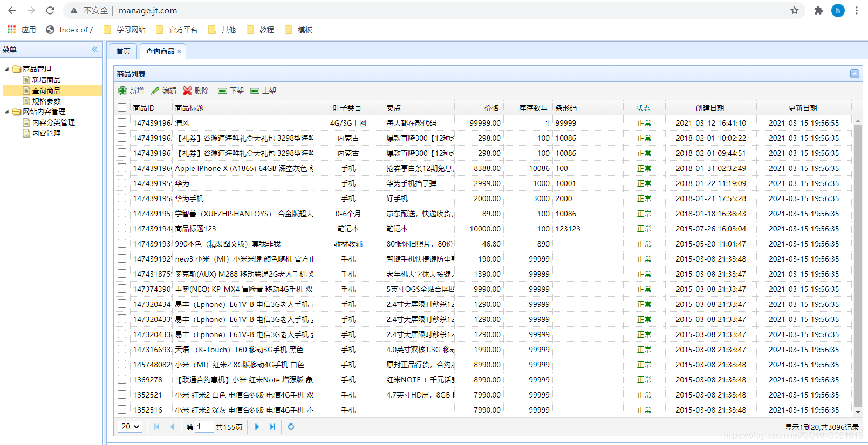Open the 官方平台 bookmark folder
The image size is (868, 445).
(x=177, y=30)
